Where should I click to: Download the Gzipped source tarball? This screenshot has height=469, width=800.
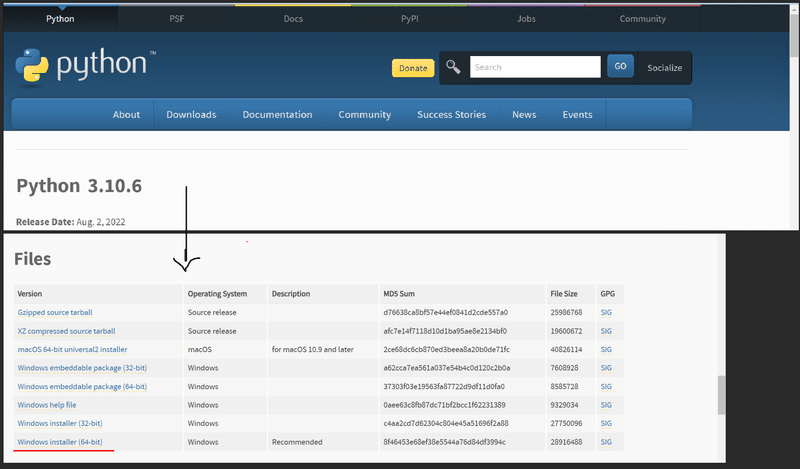55,312
